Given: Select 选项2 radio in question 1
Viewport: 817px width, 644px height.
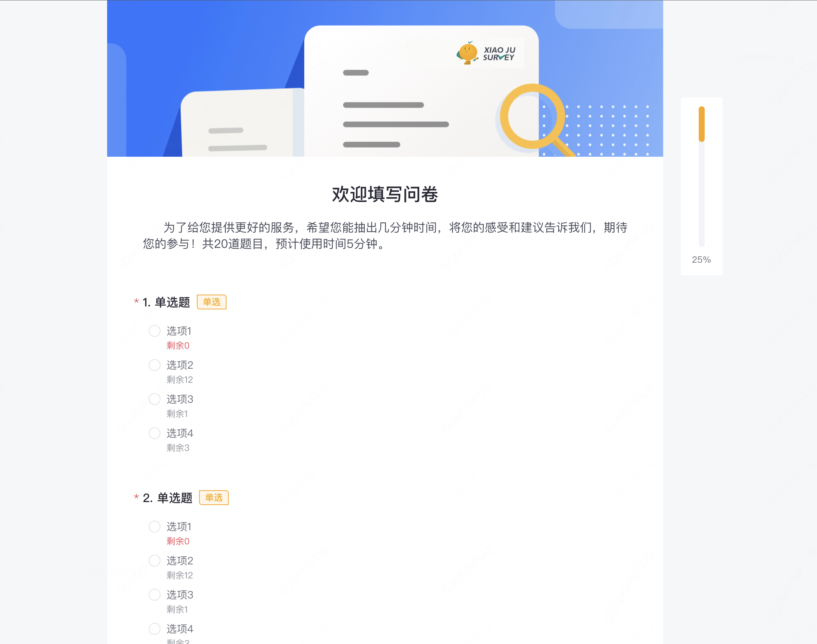Looking at the screenshot, I should pos(154,365).
